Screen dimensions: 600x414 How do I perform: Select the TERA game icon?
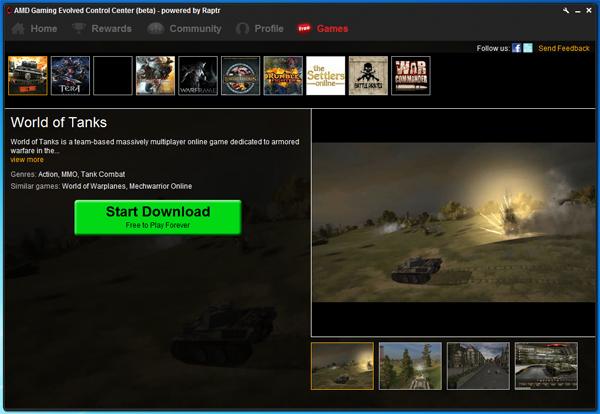point(70,76)
